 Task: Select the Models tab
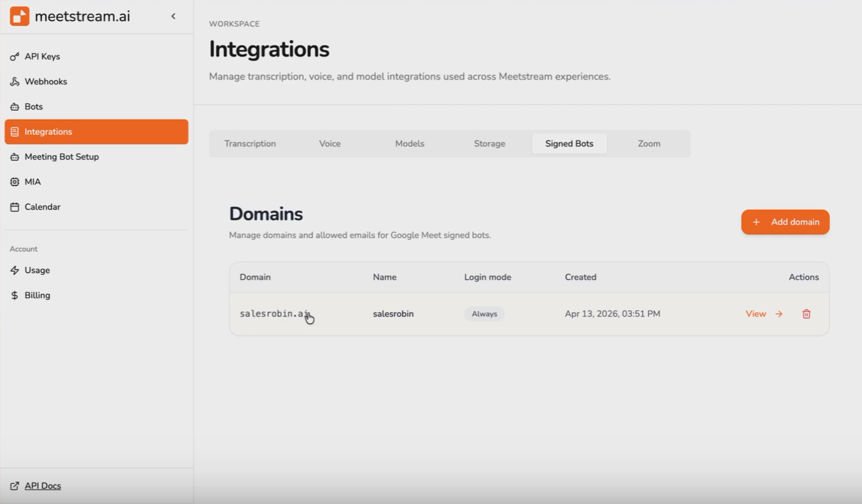[x=409, y=144]
